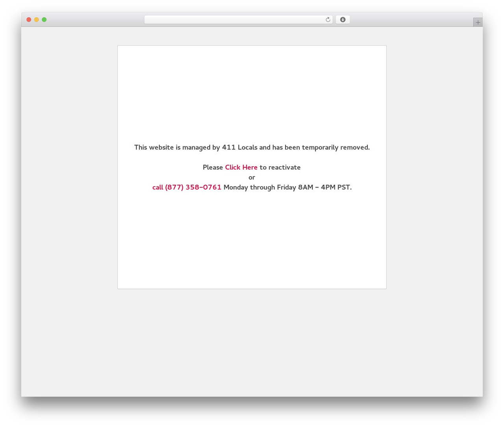Open downloads with the arrow icon
Image resolution: width=504 pixels, height=427 pixels.
tap(343, 20)
